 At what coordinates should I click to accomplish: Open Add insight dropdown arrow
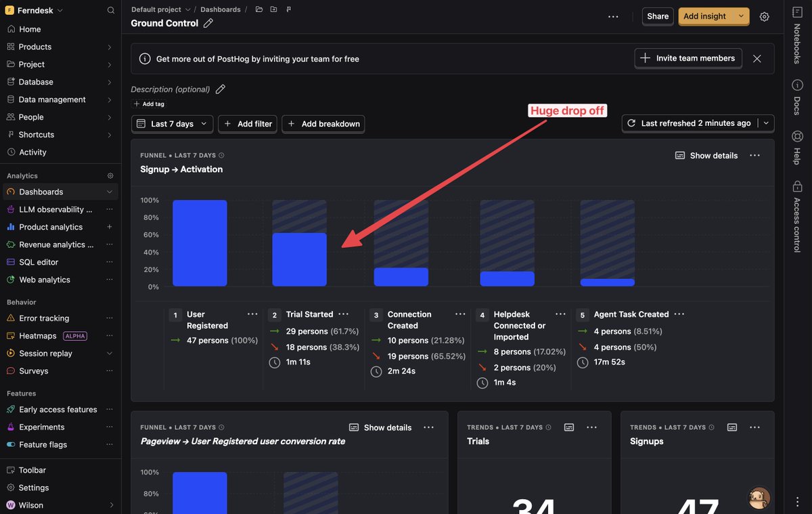[741, 16]
